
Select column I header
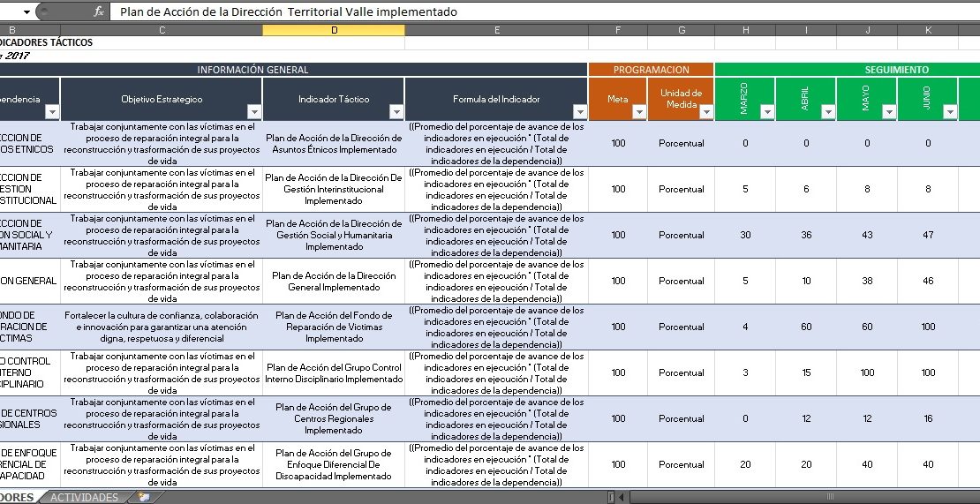coord(806,30)
